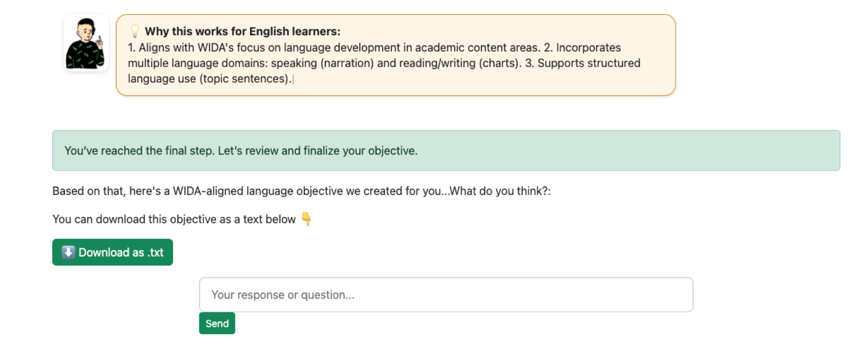868x349 pixels.
Task: Click the tutor character avatar image
Action: [86, 43]
